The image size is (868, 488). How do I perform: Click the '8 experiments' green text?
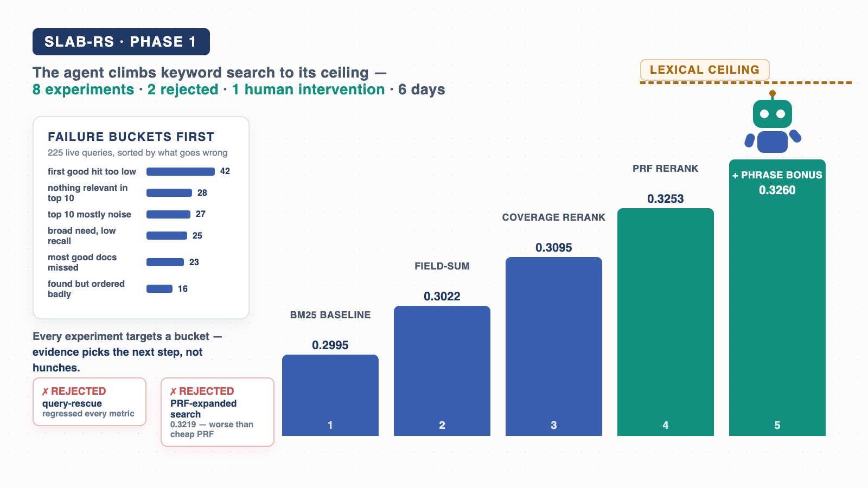pos(83,89)
